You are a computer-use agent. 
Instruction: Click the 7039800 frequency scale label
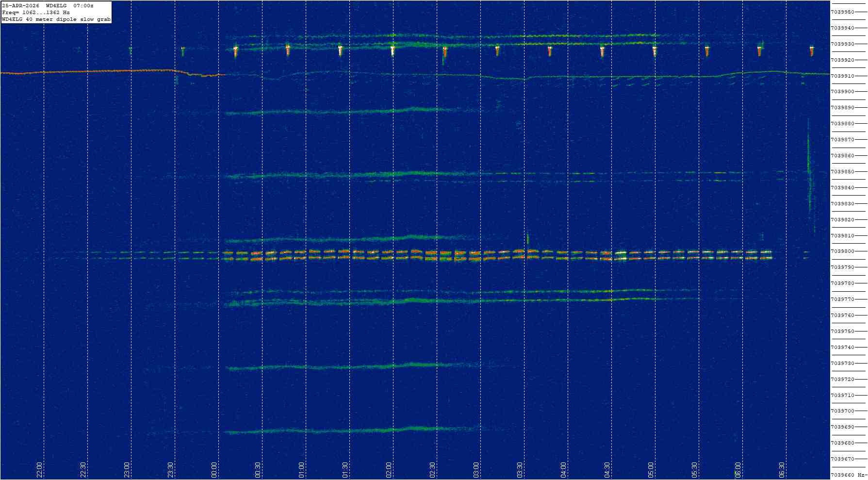[843, 251]
